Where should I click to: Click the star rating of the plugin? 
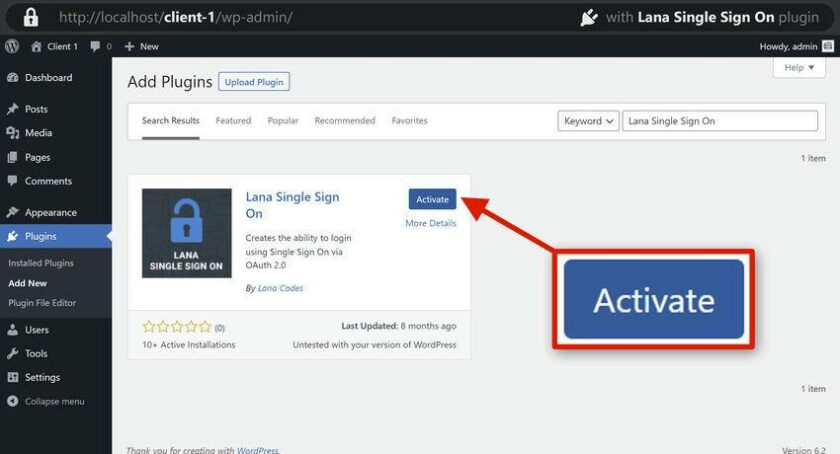(x=177, y=326)
